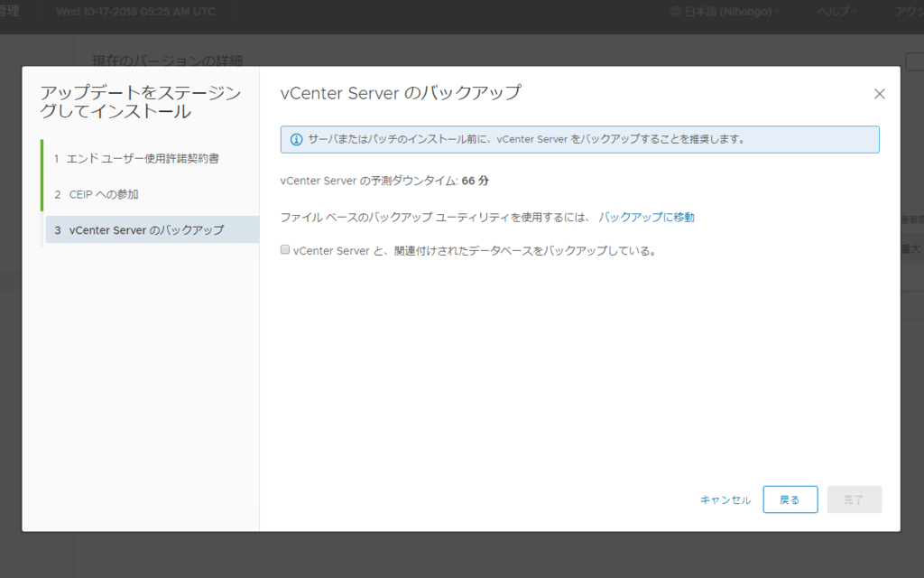Open the ヘルプ menu dropdown
924x578 pixels.
coord(836,11)
